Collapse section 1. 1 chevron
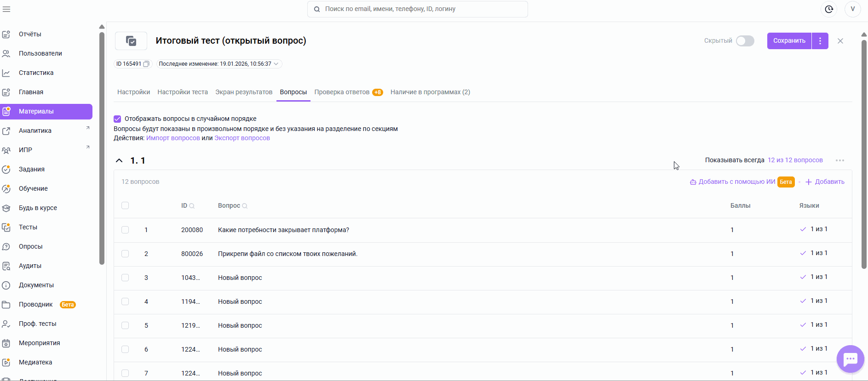Viewport: 868px width, 381px height. pos(119,160)
